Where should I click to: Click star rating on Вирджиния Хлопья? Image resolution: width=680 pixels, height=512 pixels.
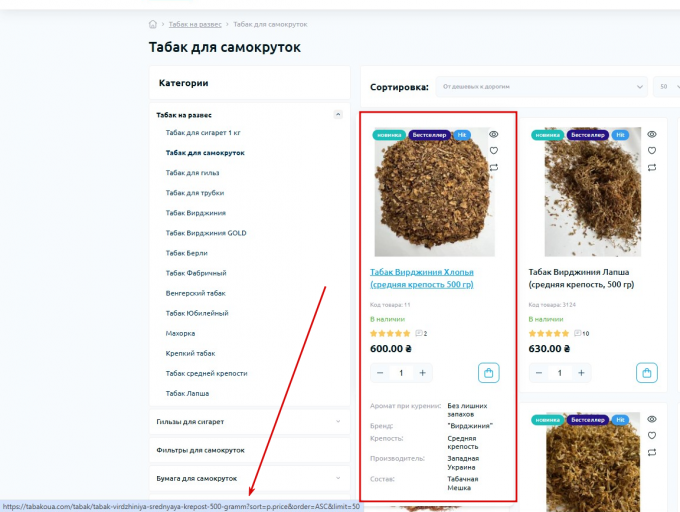tap(390, 333)
